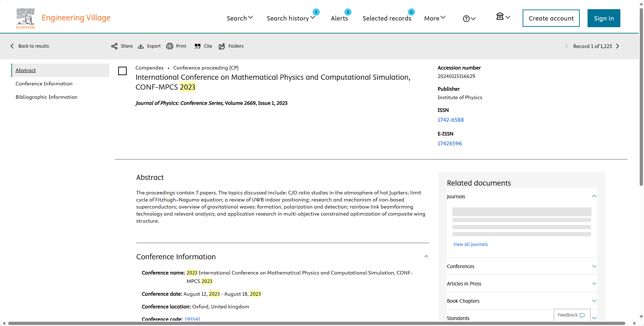Jump to Bibliographic Information section
The height and width of the screenshot is (326, 644).
[46, 97]
